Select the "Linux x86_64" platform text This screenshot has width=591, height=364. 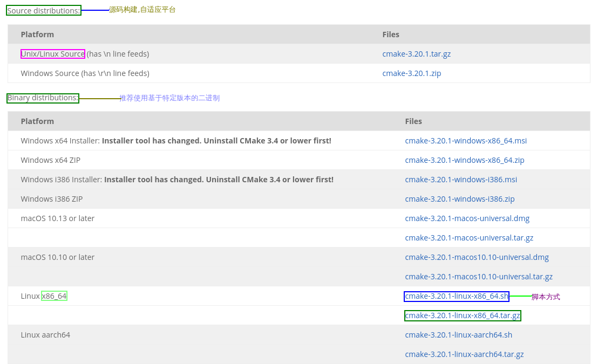click(44, 296)
